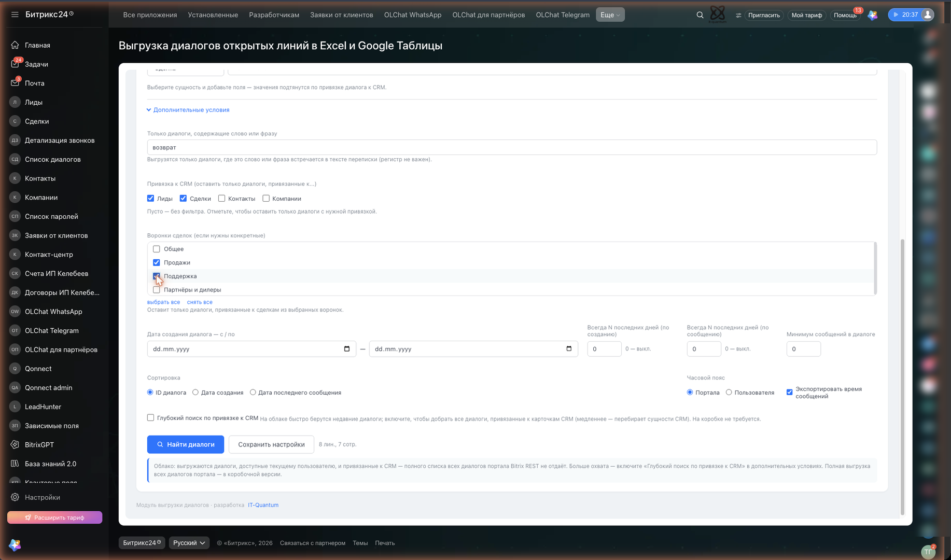Screen dimensions: 951x560
Task: Open OLChat WhatsApp top tab
Action: point(413,15)
